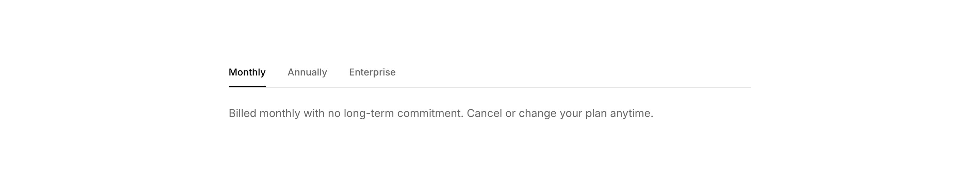Click the black underline beneath Monthly
This screenshot has width=980, height=187.
click(247, 86)
